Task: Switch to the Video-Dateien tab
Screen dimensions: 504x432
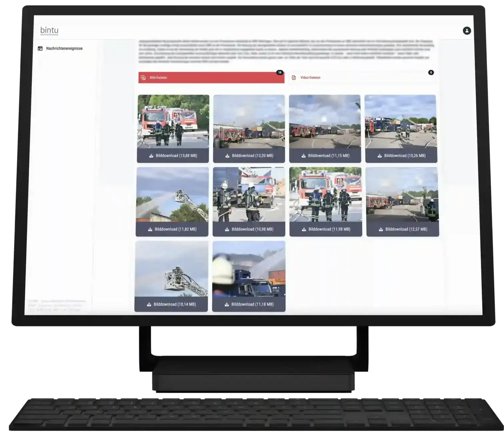Action: (x=361, y=78)
